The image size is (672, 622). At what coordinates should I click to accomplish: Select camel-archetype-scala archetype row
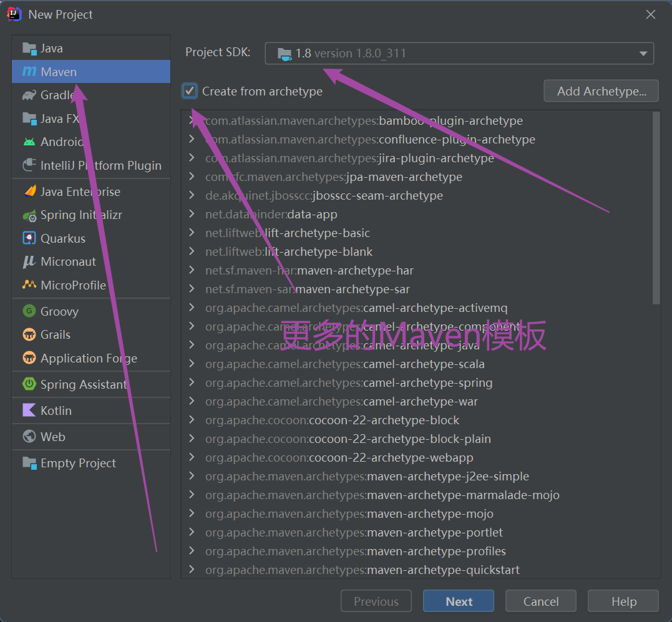pos(417,364)
